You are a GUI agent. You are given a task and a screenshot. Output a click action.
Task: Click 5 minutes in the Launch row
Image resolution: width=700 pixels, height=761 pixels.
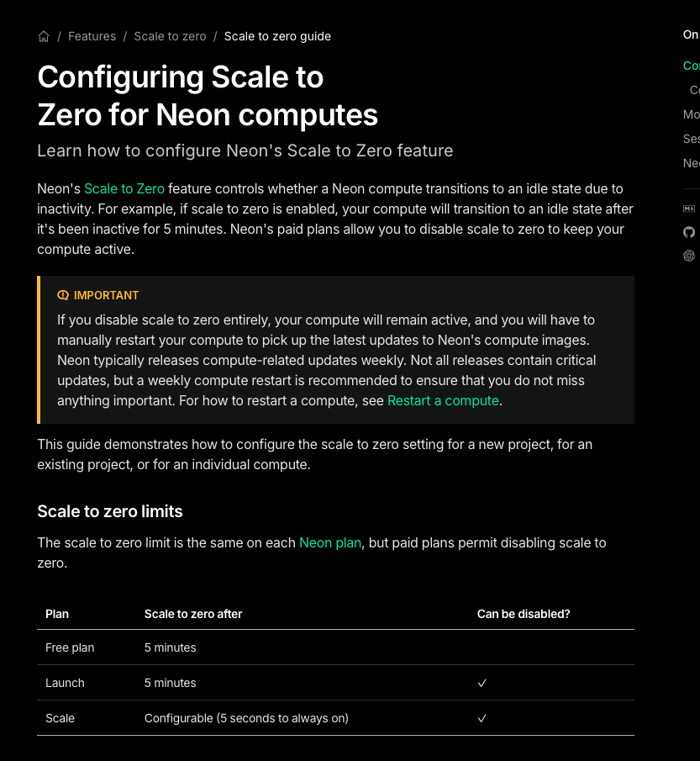(x=171, y=683)
